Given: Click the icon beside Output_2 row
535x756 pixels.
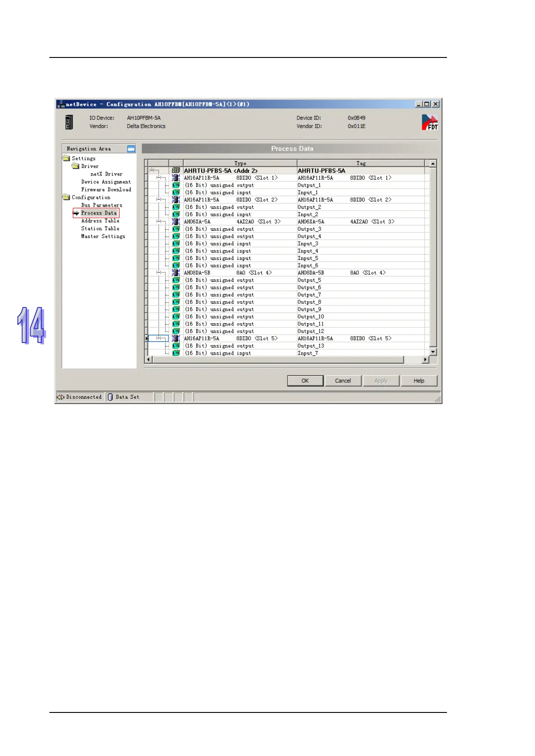Looking at the screenshot, I should click(x=176, y=207).
